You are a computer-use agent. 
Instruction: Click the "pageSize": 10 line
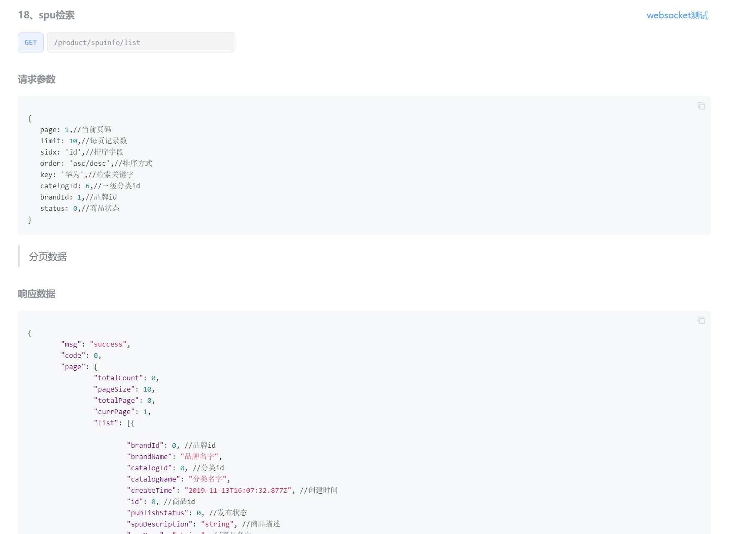click(x=124, y=389)
